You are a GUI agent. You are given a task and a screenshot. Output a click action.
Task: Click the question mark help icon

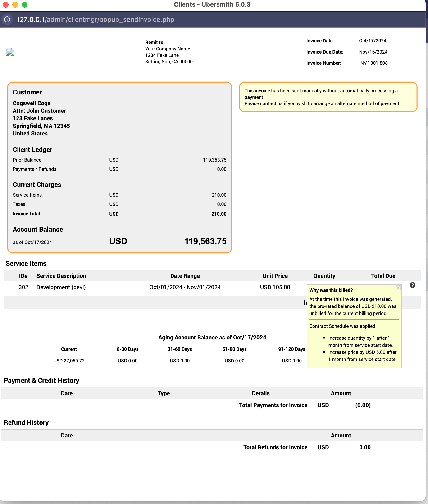click(412, 285)
